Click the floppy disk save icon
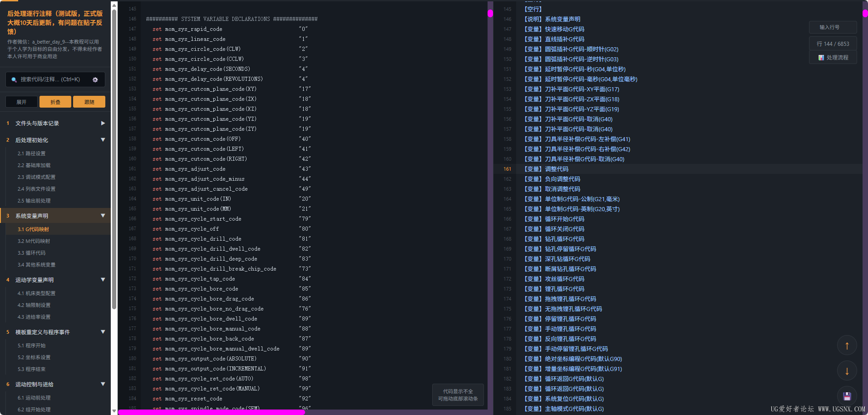This screenshot has width=868, height=415. (847, 396)
